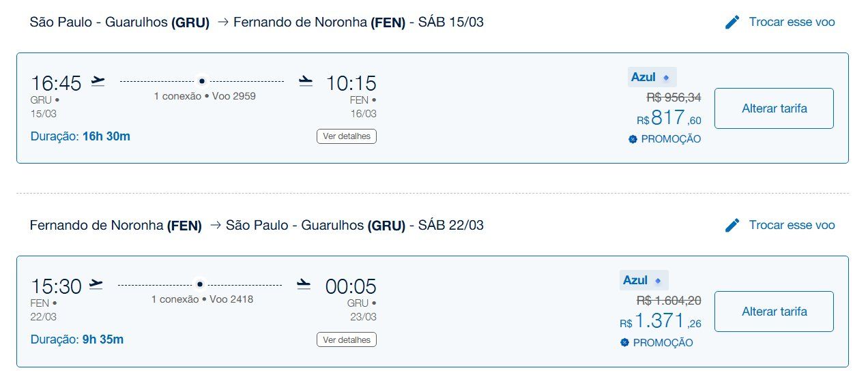
Task: Open Ver detalhes for flight 2418
Action: pyautogui.click(x=347, y=339)
